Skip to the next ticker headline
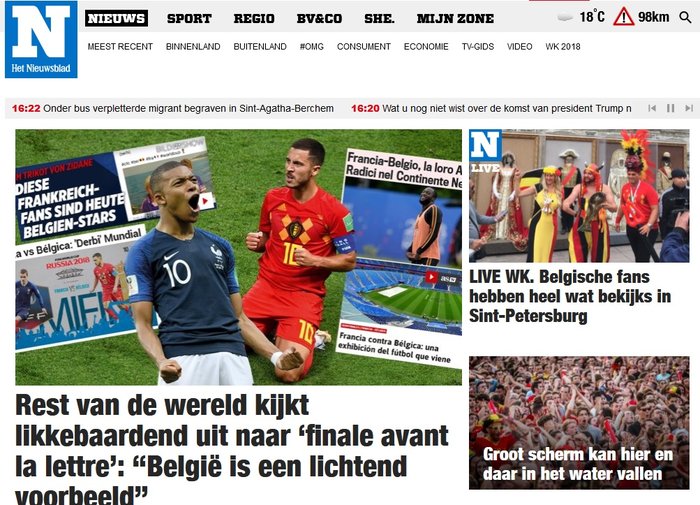This screenshot has height=505, width=700. pyautogui.click(x=689, y=108)
